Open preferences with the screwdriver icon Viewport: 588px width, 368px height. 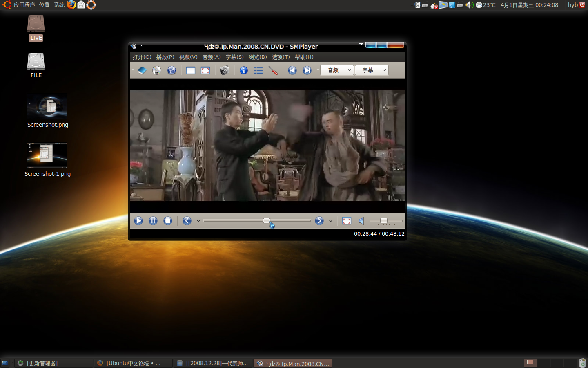click(x=273, y=70)
